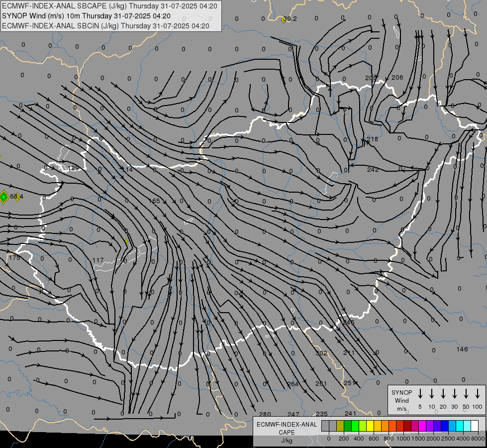Click the 247 value on the map
This screenshot has width=487, height=448.
coord(293,414)
